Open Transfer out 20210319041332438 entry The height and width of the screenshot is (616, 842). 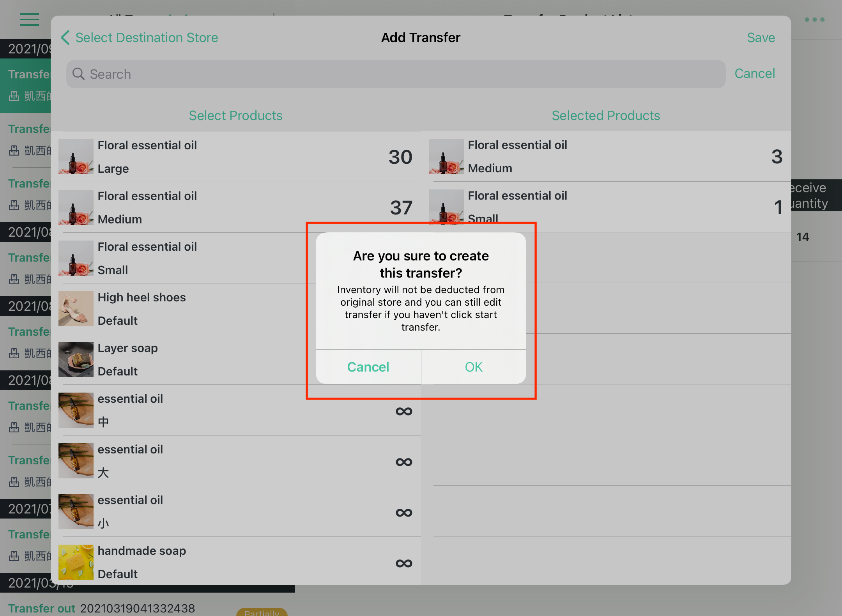click(102, 608)
